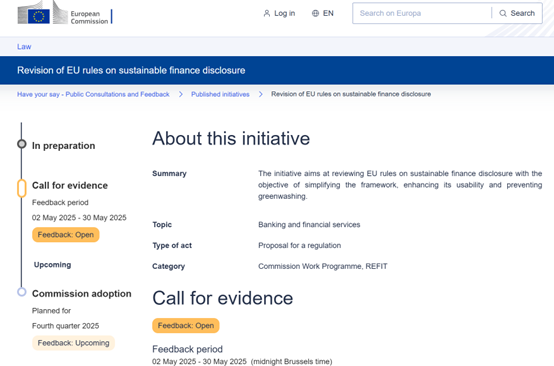The image size is (554, 366).
Task: Click the user icon beside Log in
Action: click(x=267, y=13)
